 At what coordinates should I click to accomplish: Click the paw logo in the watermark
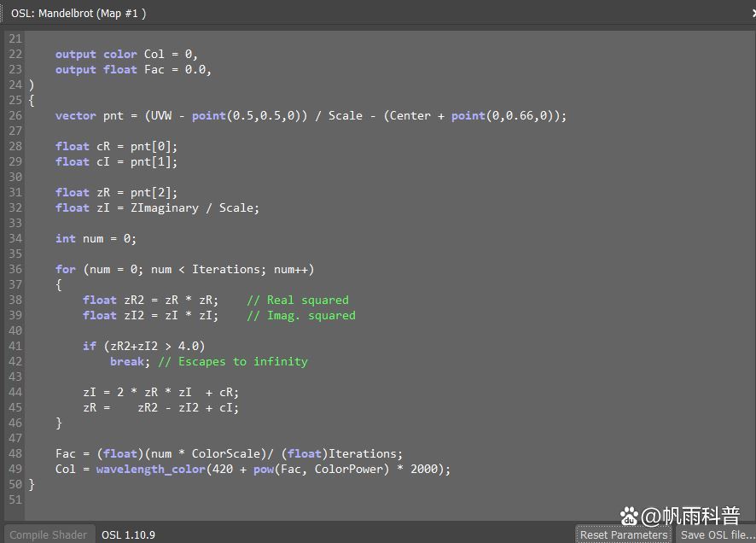click(630, 516)
